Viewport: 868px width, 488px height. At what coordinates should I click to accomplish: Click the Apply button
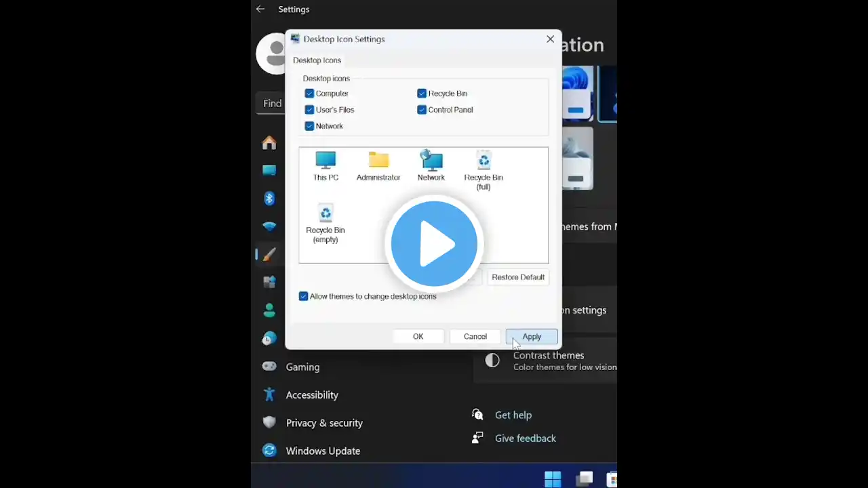point(532,336)
